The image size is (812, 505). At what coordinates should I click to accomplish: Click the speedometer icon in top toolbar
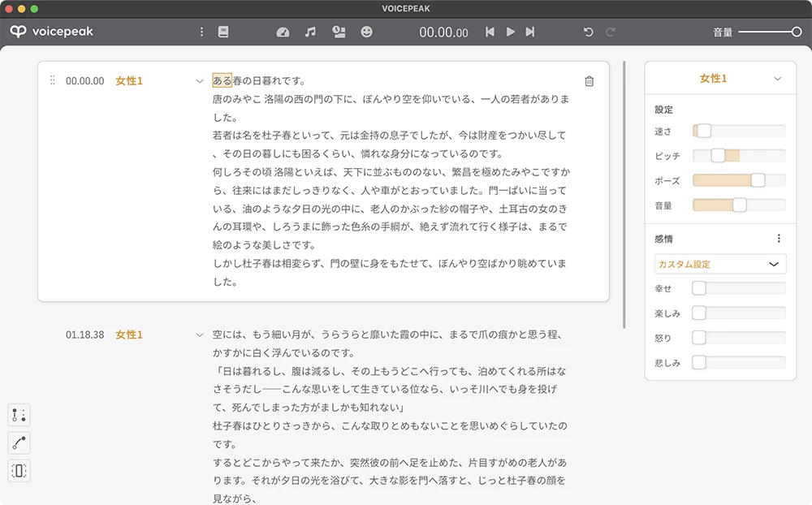[x=283, y=32]
